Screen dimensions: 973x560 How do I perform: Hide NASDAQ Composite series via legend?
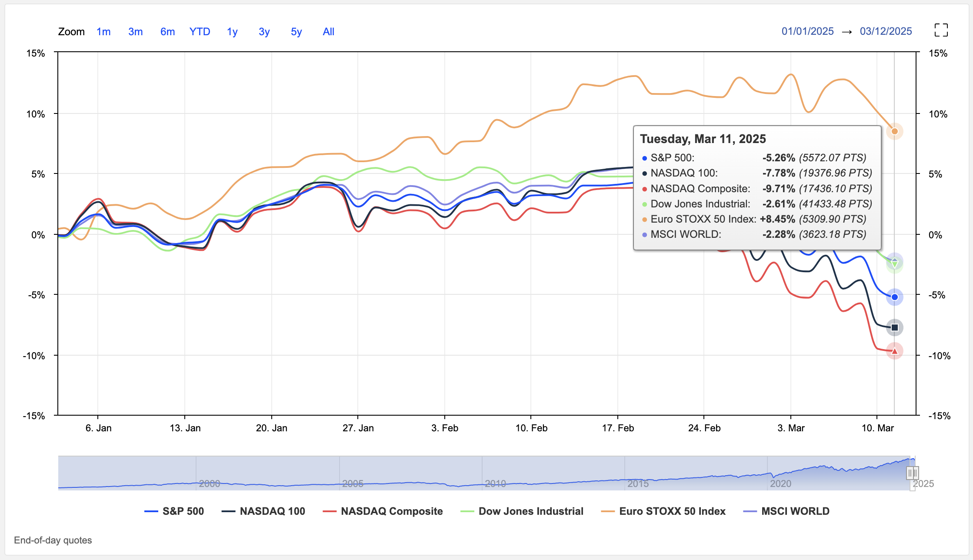[383, 511]
